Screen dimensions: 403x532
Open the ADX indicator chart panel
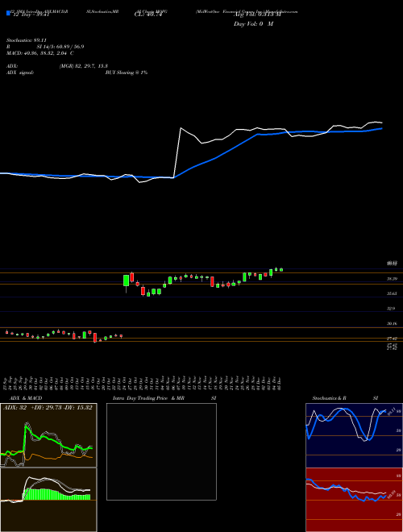point(48,435)
